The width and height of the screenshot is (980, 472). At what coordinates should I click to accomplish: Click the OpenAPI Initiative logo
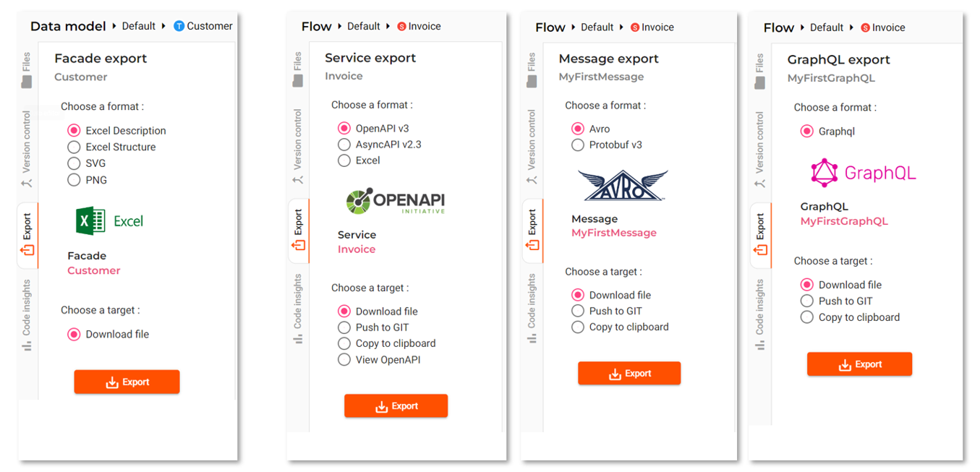coord(396,200)
